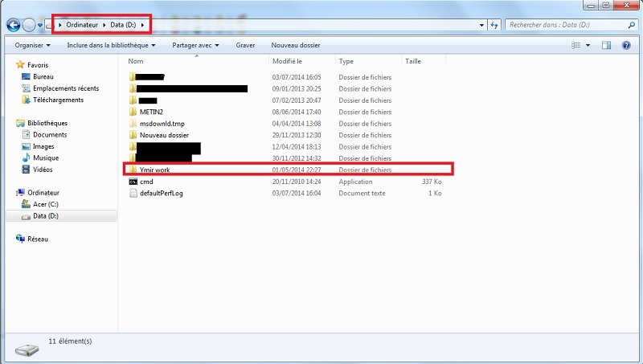The width and height of the screenshot is (643, 364).
Task: Sort by Modifié le column header
Action: coord(302,61)
